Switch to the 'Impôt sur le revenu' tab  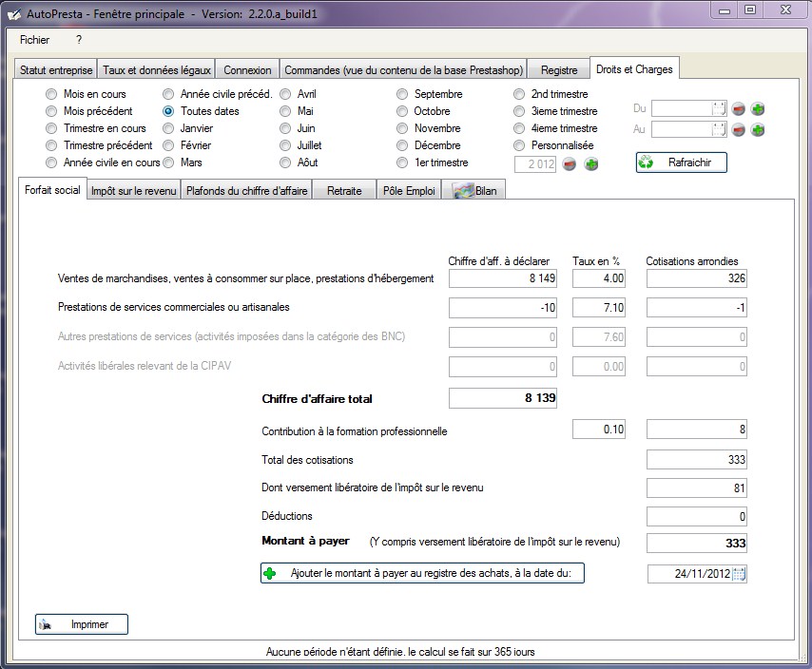click(132, 191)
